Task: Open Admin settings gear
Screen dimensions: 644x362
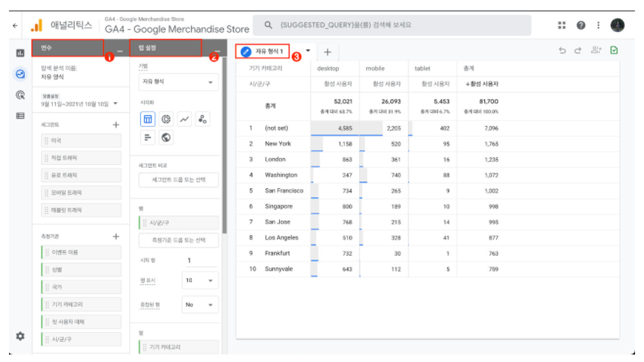Action: (x=20, y=336)
